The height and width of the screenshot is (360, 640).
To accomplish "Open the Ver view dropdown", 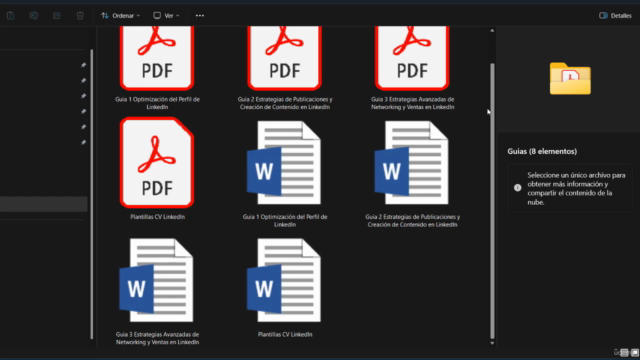I will pyautogui.click(x=166, y=16).
